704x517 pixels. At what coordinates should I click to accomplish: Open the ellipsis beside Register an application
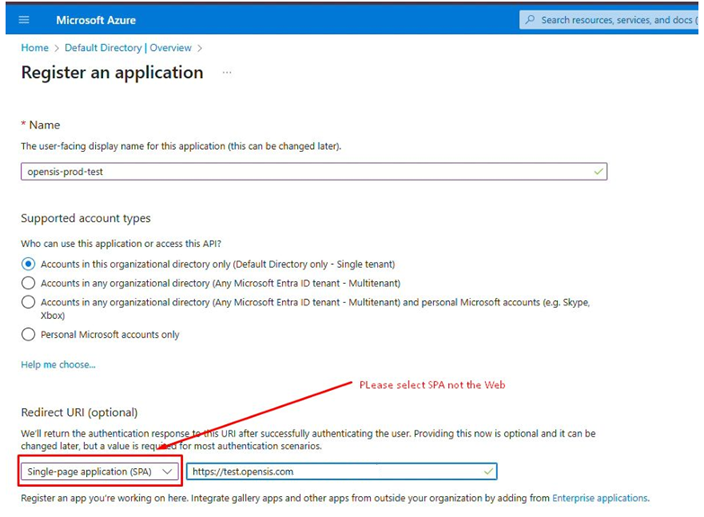(x=227, y=73)
